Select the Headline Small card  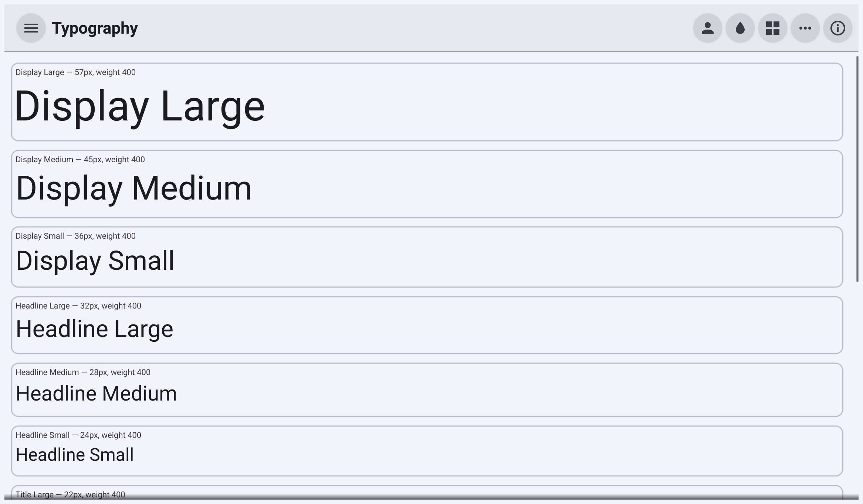[427, 451]
